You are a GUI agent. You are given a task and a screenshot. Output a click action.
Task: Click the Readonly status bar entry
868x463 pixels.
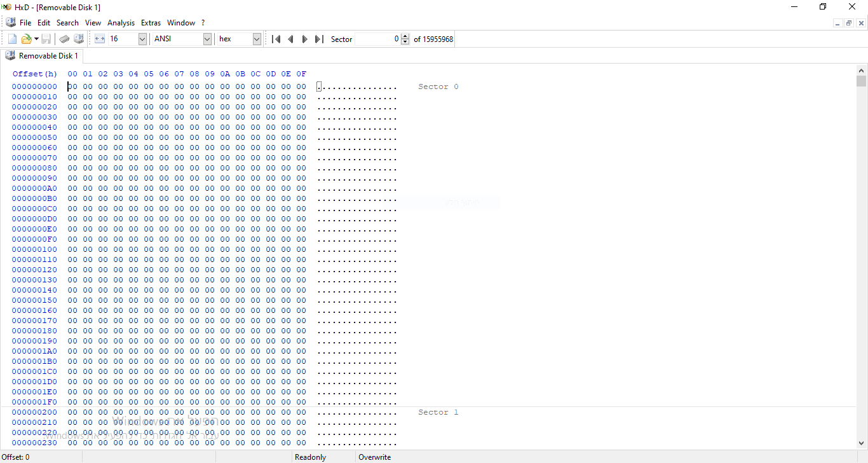click(311, 457)
